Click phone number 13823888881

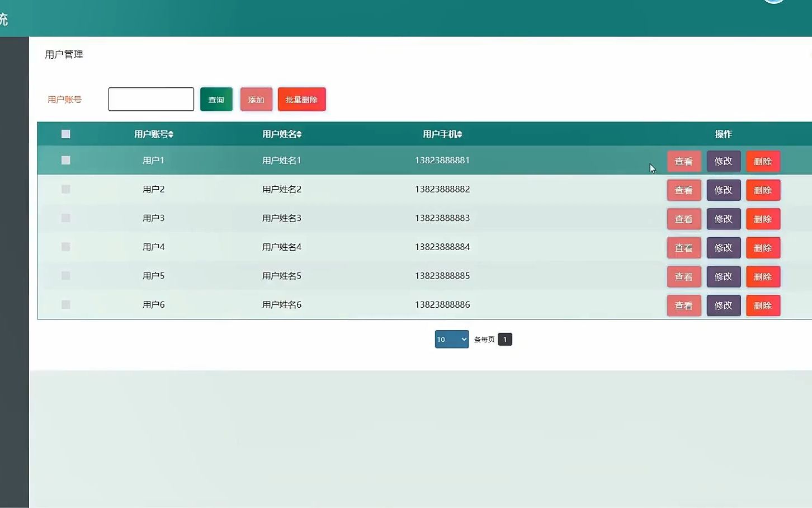[442, 160]
